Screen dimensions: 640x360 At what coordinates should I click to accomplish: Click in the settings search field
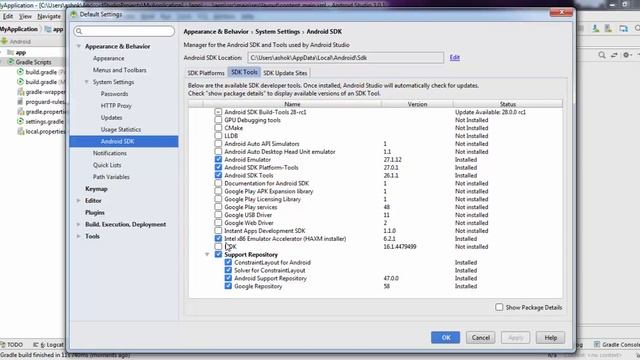click(124, 31)
